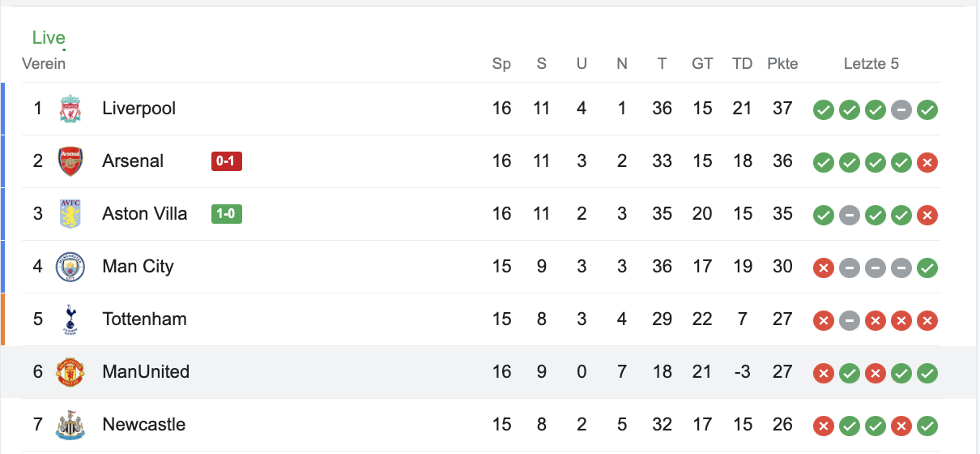980x454 pixels.
Task: Click Newcastle's most recent win icon
Action: tap(927, 426)
